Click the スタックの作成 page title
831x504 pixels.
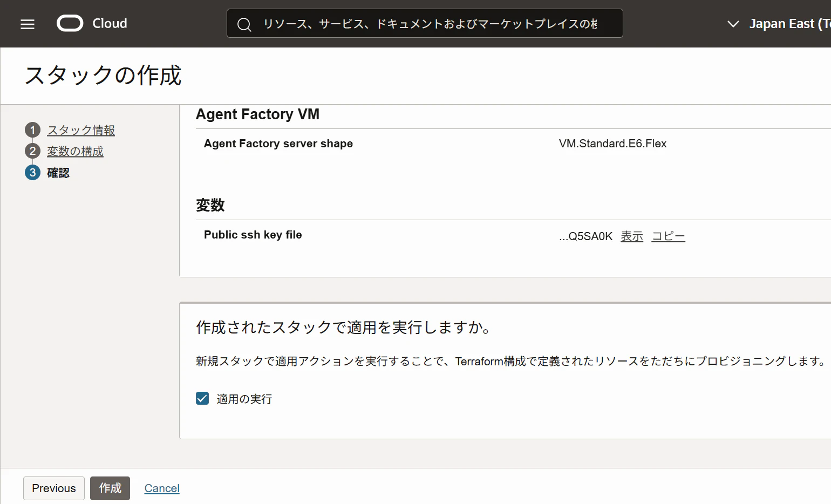(103, 75)
